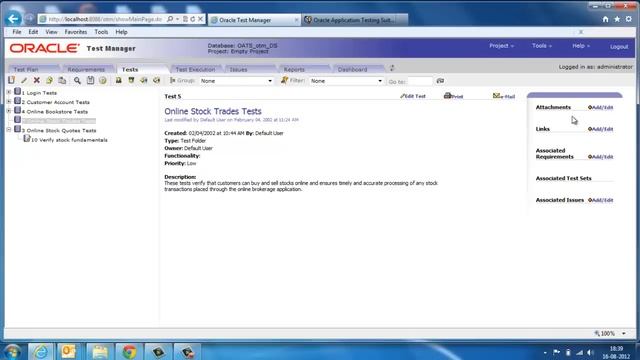This screenshot has width=640, height=360.
Task: Open the Group dropdown
Action: click(x=236, y=81)
